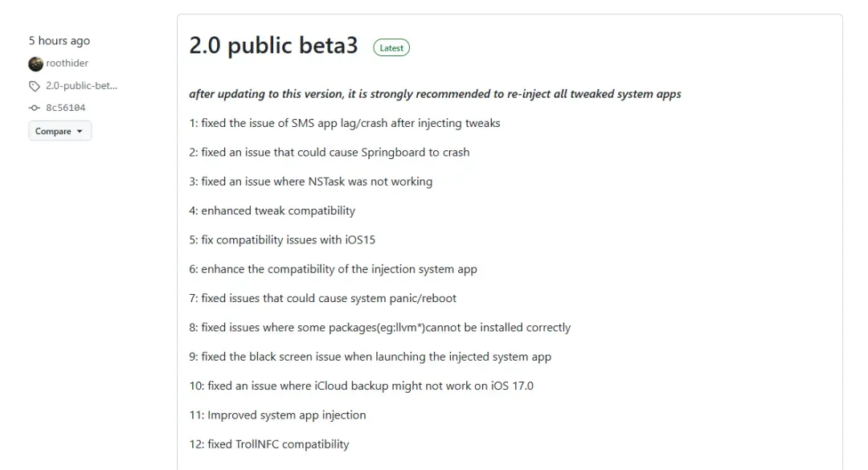Open commit 8c56104
The width and height of the screenshot is (868, 470).
[x=65, y=108]
